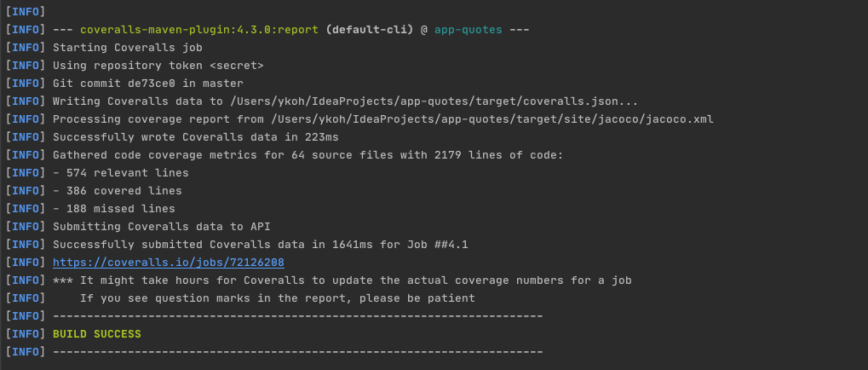Screen dimensions: 868x370
Task: Click the "Using repository token" line
Action: pyautogui.click(x=158, y=66)
